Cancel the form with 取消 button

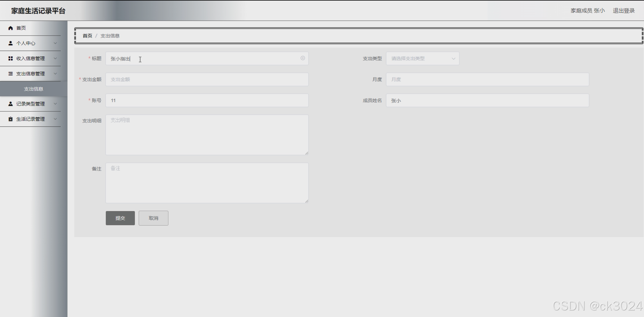[x=153, y=218]
